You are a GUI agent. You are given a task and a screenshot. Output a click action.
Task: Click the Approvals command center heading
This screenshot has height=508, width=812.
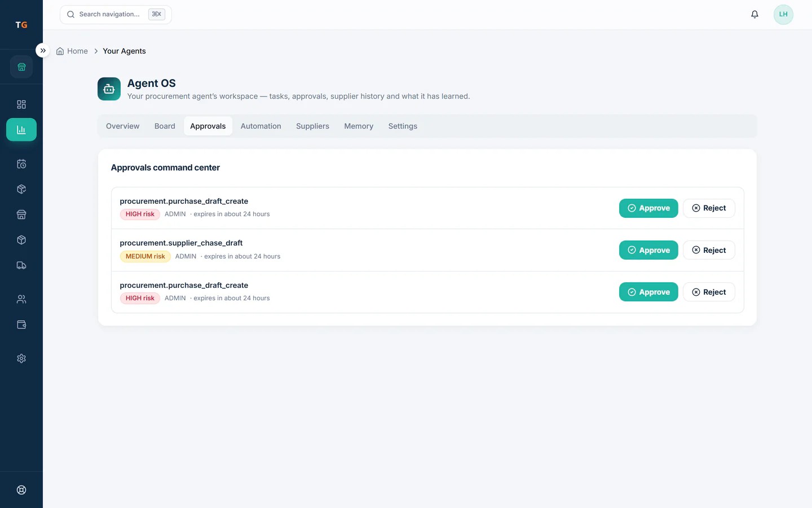point(165,168)
